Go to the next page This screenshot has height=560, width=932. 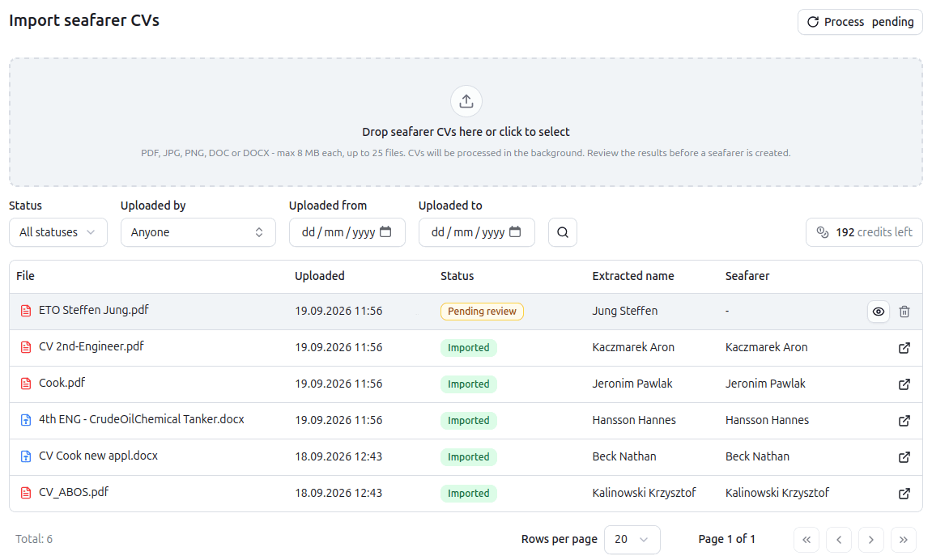point(870,540)
